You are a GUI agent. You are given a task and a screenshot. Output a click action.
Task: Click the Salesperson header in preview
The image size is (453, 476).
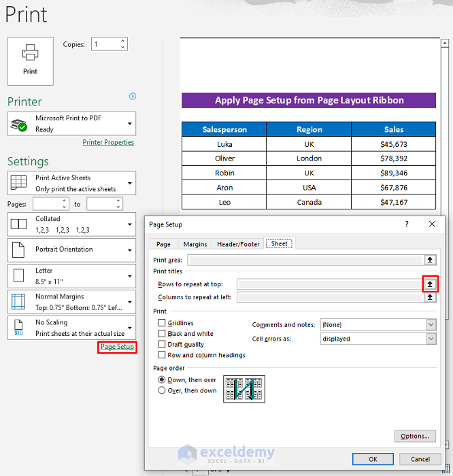coord(224,129)
